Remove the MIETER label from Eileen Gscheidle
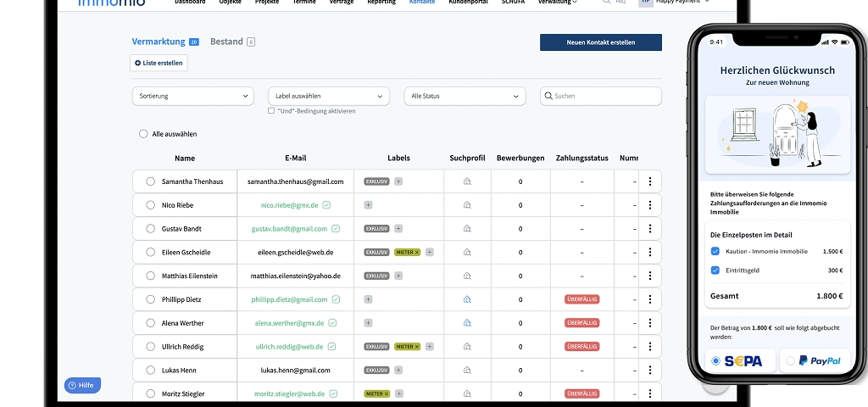The width and height of the screenshot is (868, 407). 417,253
